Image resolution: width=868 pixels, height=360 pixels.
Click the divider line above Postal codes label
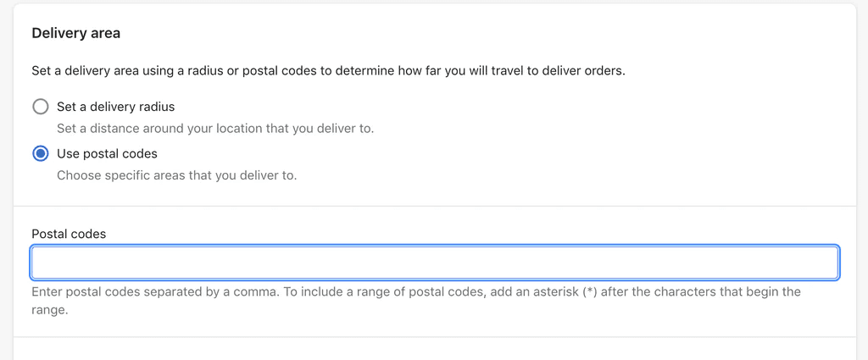tap(434, 206)
